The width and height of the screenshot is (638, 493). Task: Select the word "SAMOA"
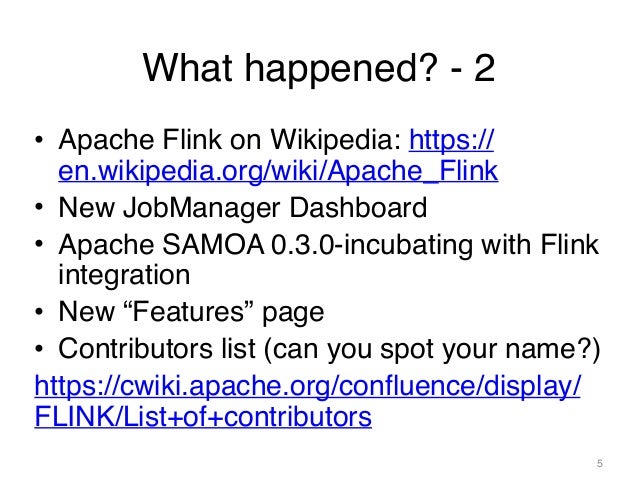[x=213, y=245]
